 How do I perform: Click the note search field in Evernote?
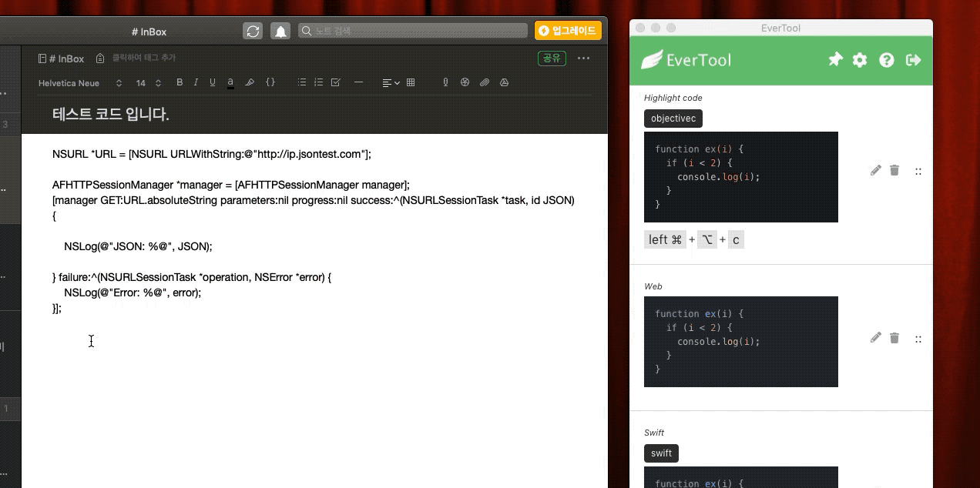[413, 31]
